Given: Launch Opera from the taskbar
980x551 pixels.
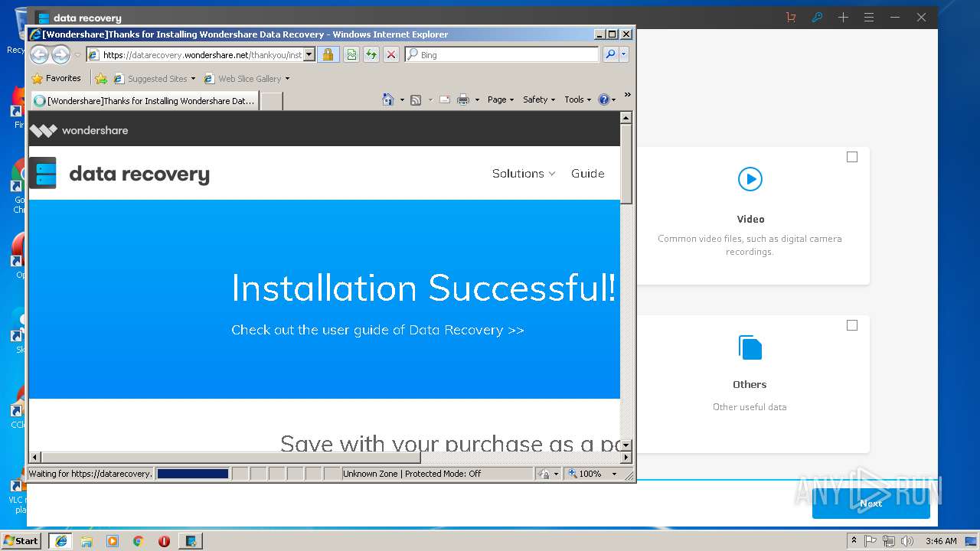Looking at the screenshot, I should pyautogui.click(x=164, y=541).
